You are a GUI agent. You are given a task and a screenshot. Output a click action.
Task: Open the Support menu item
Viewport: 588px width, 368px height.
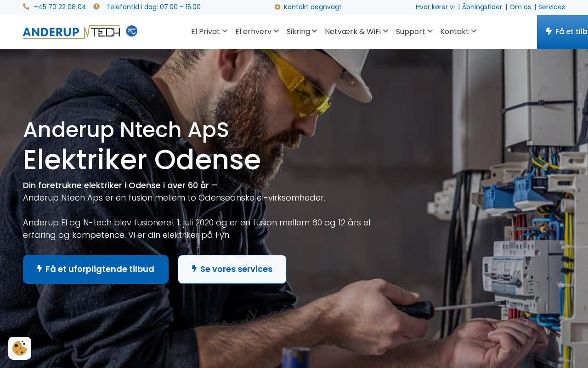tap(414, 31)
